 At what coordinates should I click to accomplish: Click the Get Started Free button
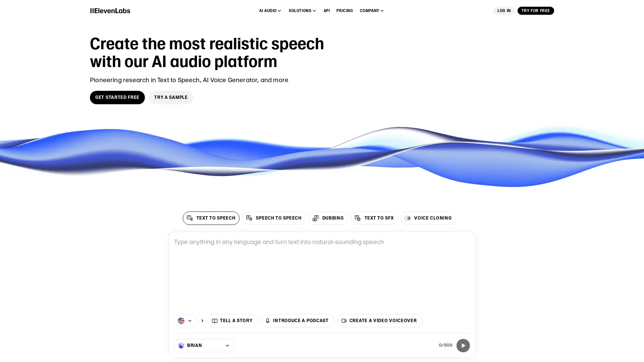click(x=117, y=97)
